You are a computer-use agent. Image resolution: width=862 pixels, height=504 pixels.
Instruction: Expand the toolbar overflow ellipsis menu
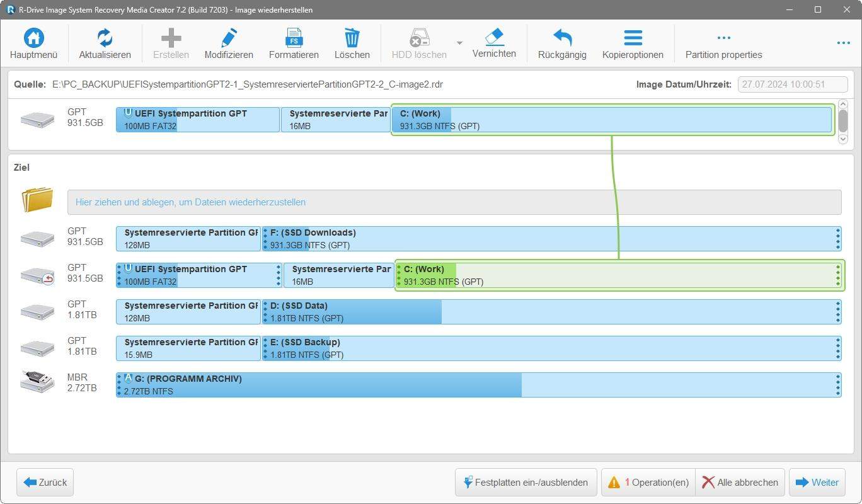(x=843, y=43)
